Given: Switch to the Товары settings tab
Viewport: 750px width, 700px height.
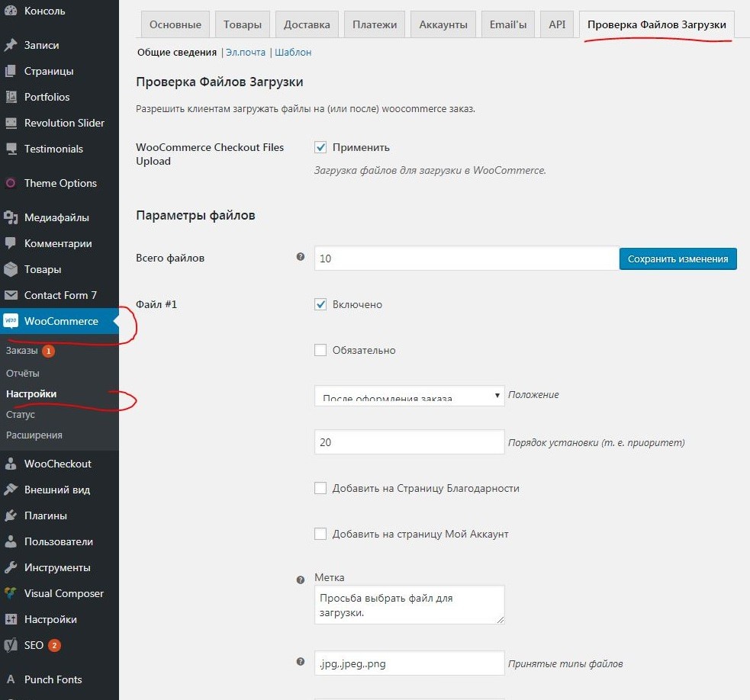Looking at the screenshot, I should click(x=243, y=24).
